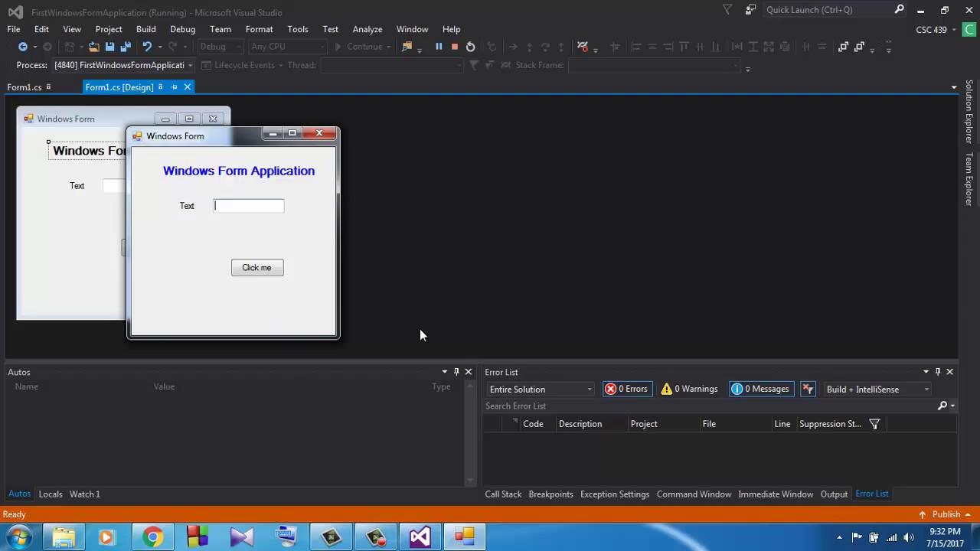This screenshot has width=980, height=551.
Task: Toggle the 0 Messages filter
Action: [760, 389]
